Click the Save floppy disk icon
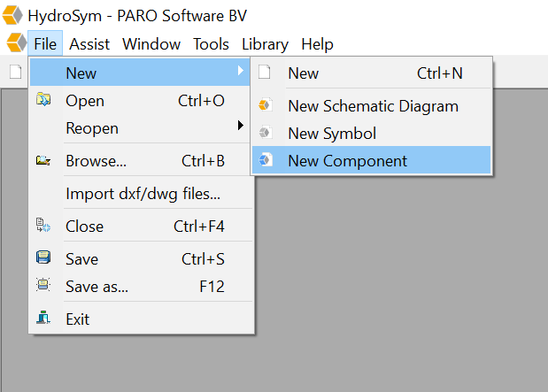 tap(43, 257)
